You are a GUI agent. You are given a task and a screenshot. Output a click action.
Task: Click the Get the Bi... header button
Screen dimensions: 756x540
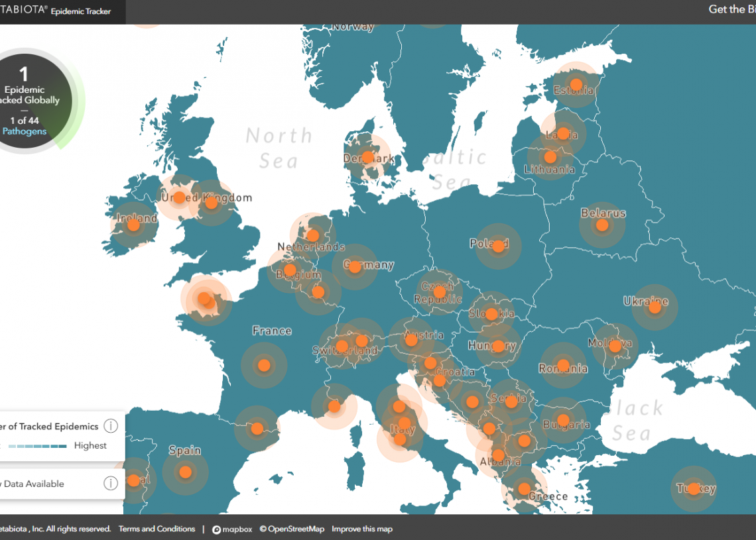tap(731, 9)
